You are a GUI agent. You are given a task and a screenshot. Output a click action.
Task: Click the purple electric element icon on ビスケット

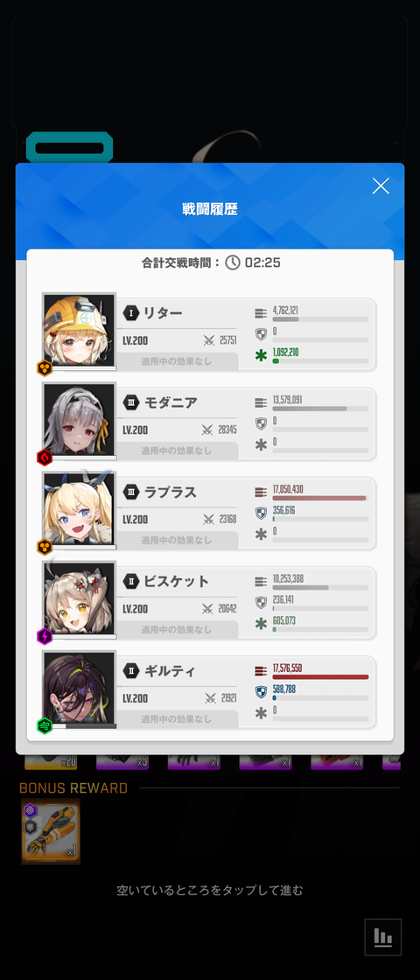pos(45,636)
